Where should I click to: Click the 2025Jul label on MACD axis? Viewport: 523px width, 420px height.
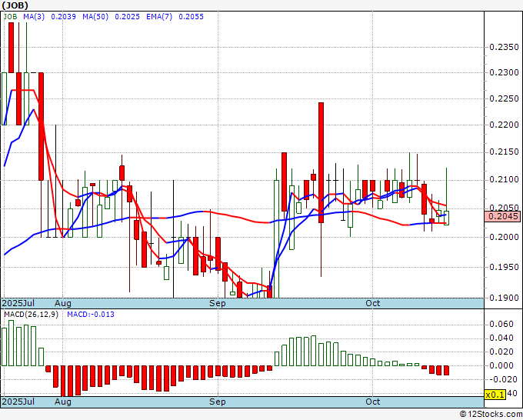tap(18, 402)
